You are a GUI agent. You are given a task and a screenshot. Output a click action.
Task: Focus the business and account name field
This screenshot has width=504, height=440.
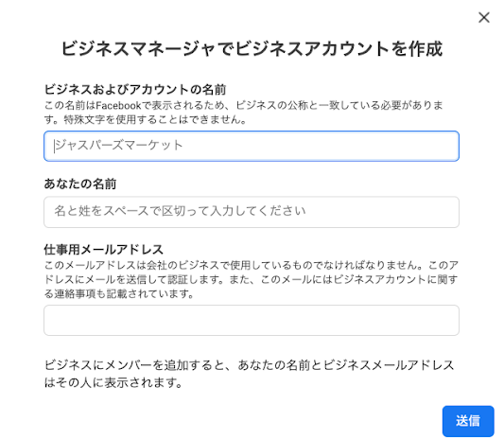coord(252,146)
